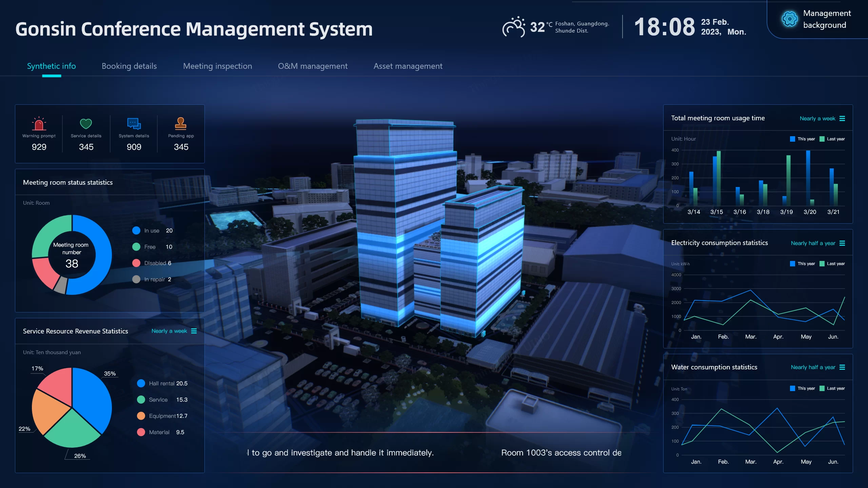Open the Management background gear icon
This screenshot has width=868, height=488.
pos(790,19)
